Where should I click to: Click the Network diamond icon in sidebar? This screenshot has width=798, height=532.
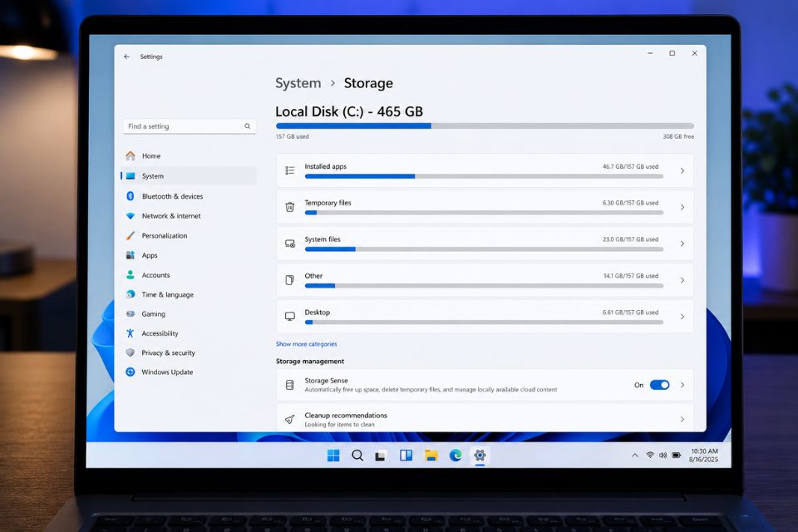131,216
